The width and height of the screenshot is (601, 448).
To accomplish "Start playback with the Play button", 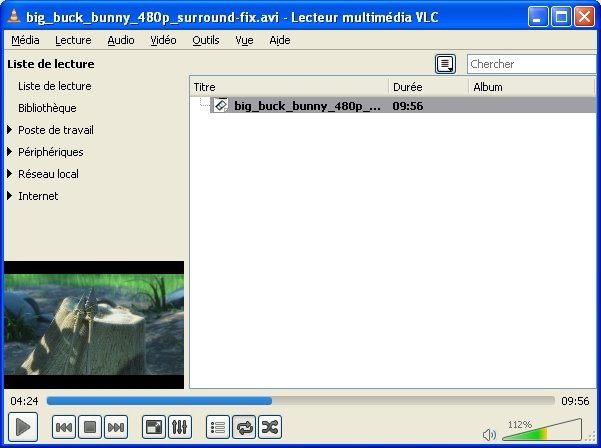I will [23, 427].
